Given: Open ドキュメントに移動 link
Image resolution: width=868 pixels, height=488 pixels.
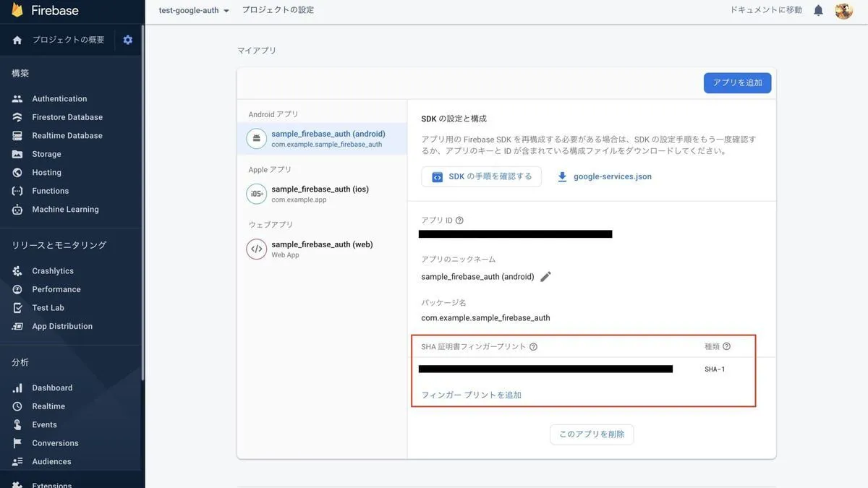Looking at the screenshot, I should (x=766, y=10).
